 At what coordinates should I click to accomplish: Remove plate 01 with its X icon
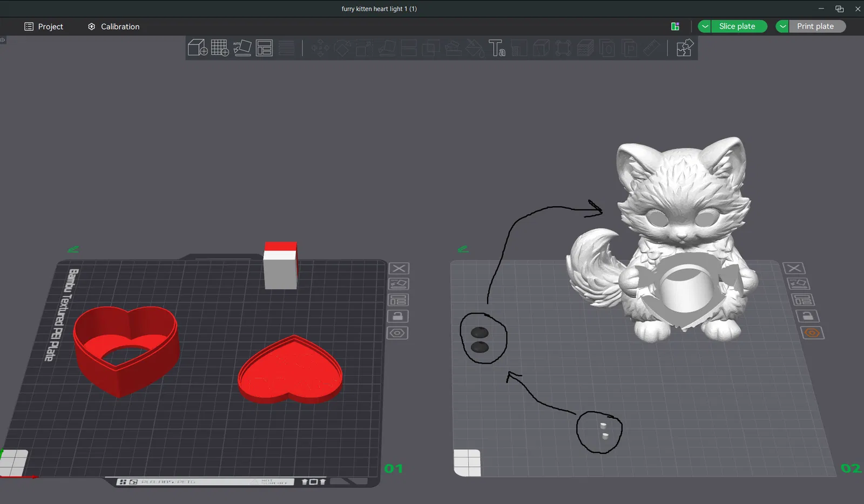click(399, 268)
